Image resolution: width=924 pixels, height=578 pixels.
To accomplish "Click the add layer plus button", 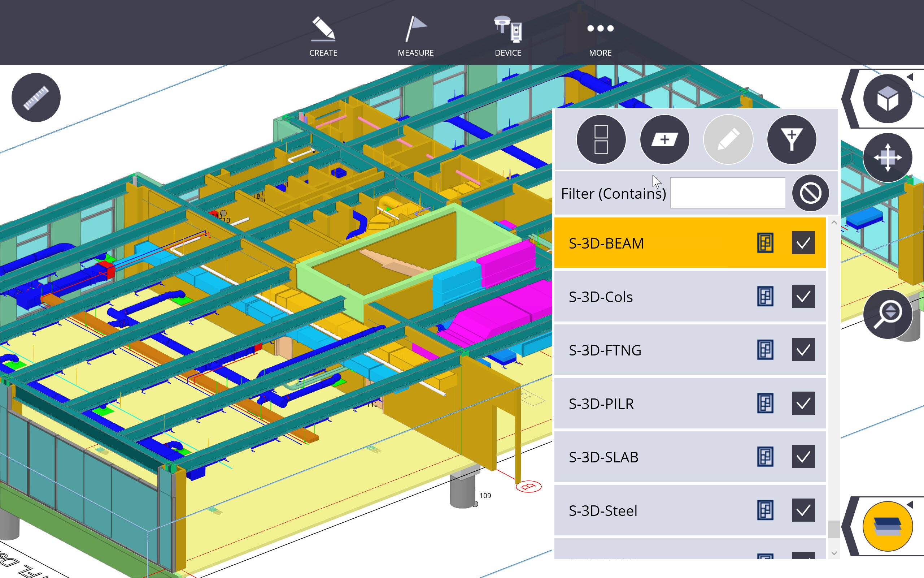I will click(665, 139).
